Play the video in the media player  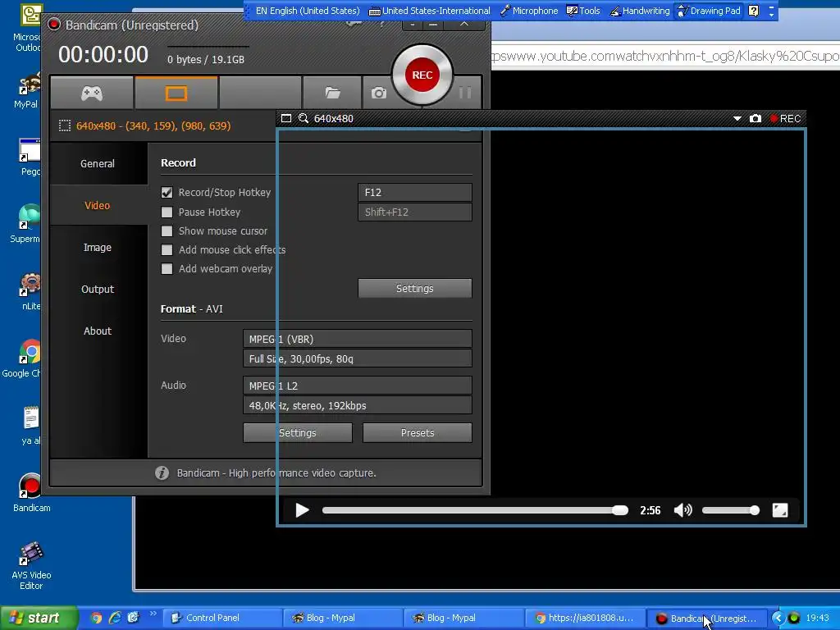pos(302,510)
